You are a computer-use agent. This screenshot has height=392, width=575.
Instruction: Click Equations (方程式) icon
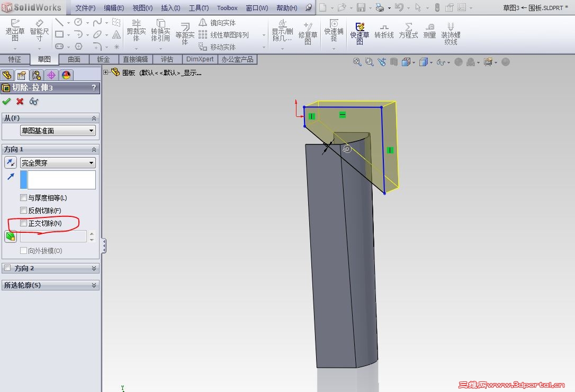pyautogui.click(x=408, y=31)
